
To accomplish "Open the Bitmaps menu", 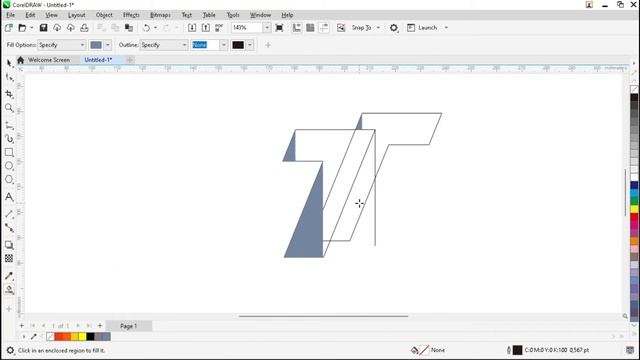I will (160, 15).
